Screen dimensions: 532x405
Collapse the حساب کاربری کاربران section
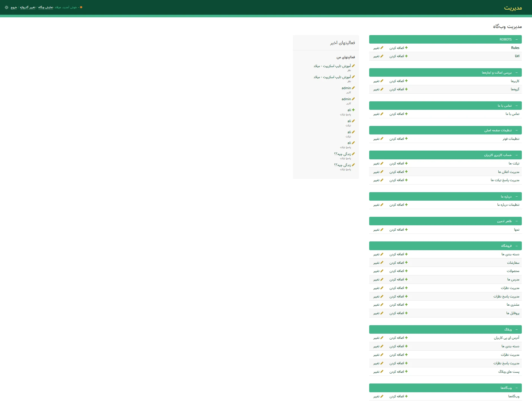(x=516, y=155)
